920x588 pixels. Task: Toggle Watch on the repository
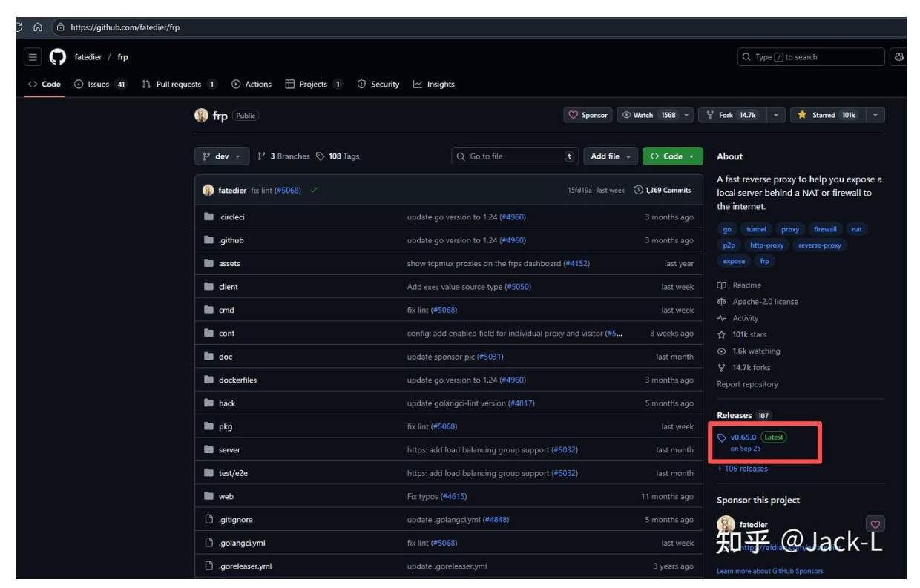tap(649, 115)
